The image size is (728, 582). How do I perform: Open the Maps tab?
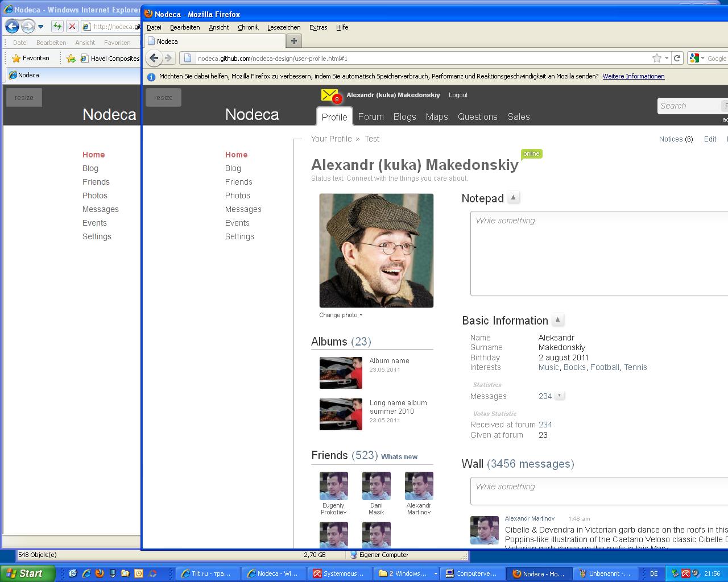[437, 117]
